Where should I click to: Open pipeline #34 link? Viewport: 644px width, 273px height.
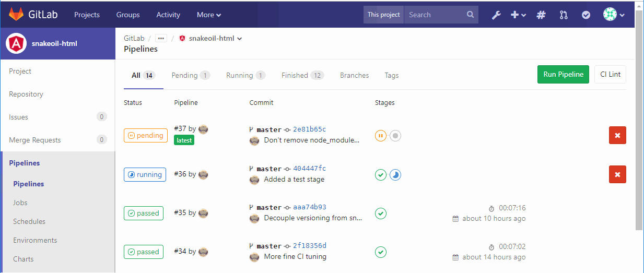click(x=180, y=251)
